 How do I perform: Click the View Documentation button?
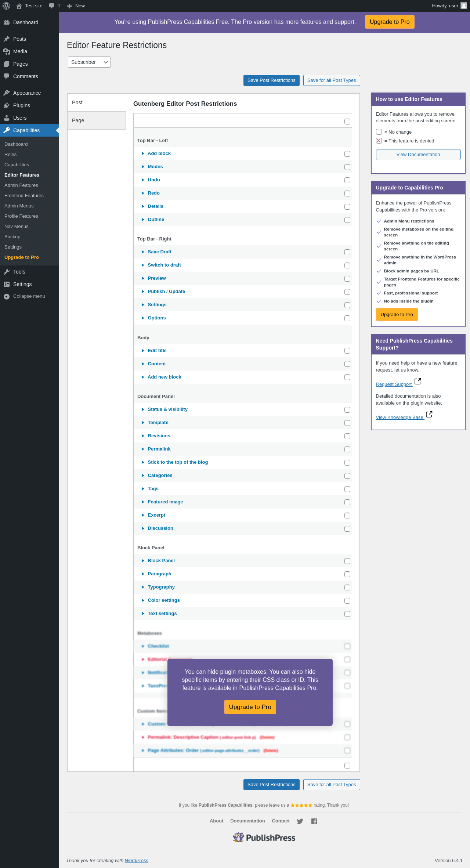coord(418,155)
